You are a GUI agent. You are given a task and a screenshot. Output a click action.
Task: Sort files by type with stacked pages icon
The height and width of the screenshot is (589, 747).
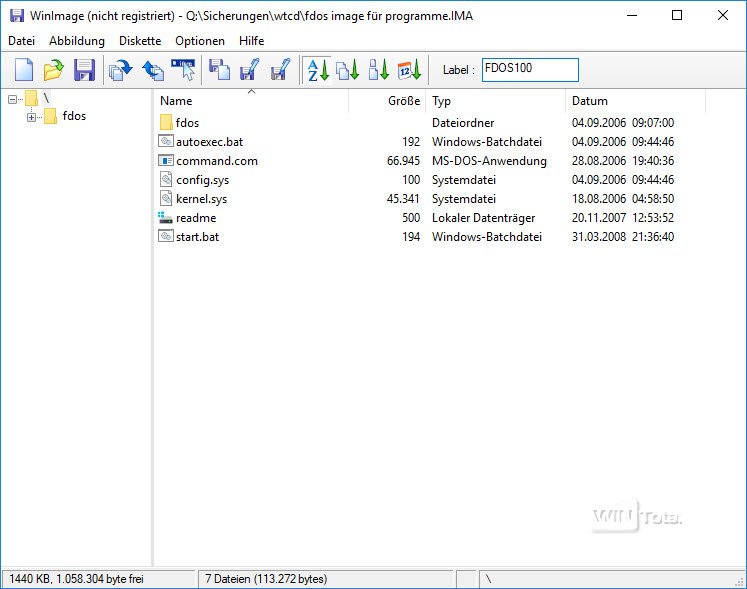coord(348,70)
